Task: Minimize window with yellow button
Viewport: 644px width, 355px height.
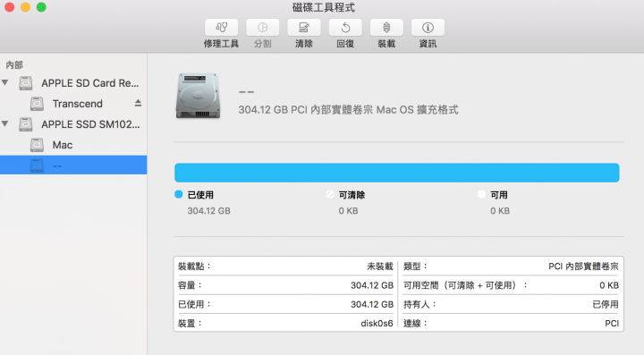Action: [25, 7]
